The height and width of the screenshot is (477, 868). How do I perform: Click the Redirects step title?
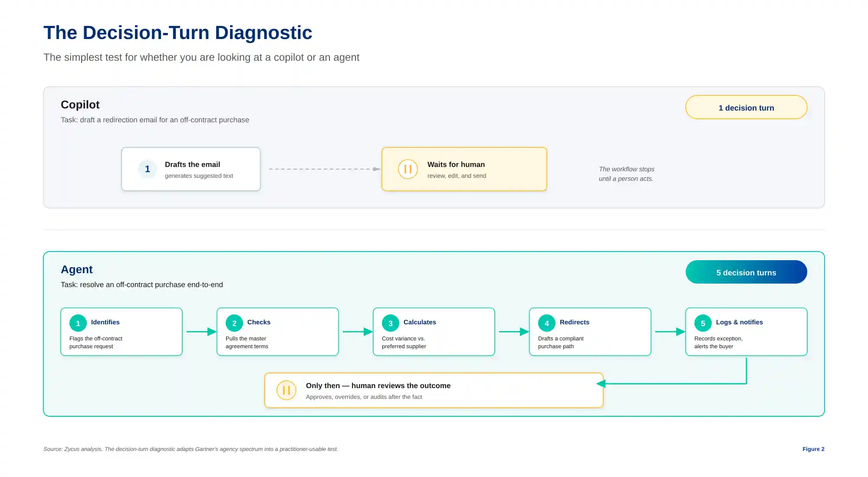tap(575, 322)
